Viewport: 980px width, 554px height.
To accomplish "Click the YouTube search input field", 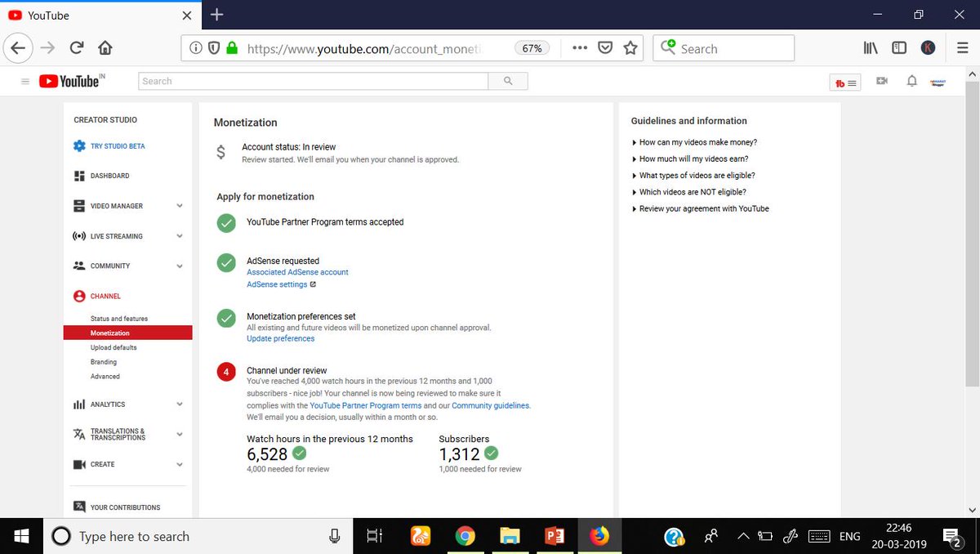I will (x=314, y=81).
